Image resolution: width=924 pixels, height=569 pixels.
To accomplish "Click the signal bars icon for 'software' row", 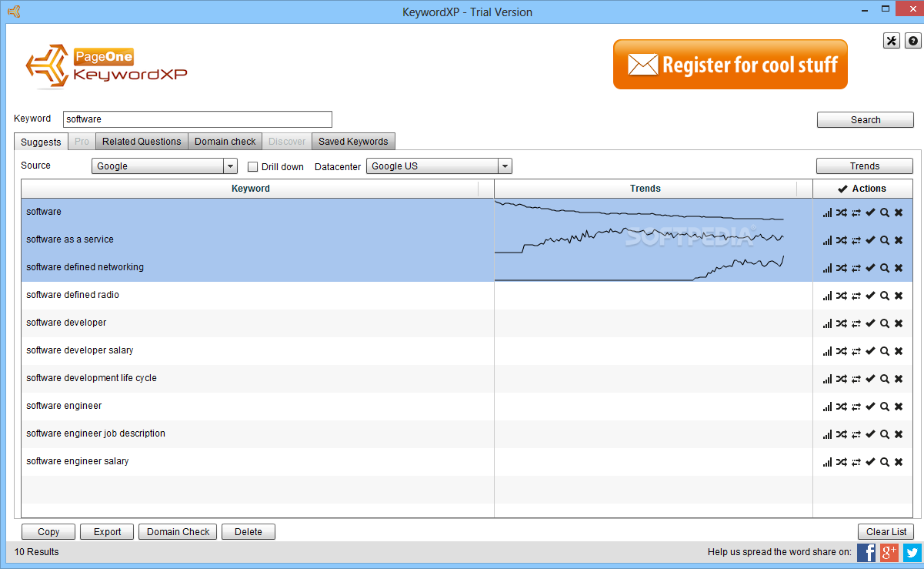I will coord(827,213).
